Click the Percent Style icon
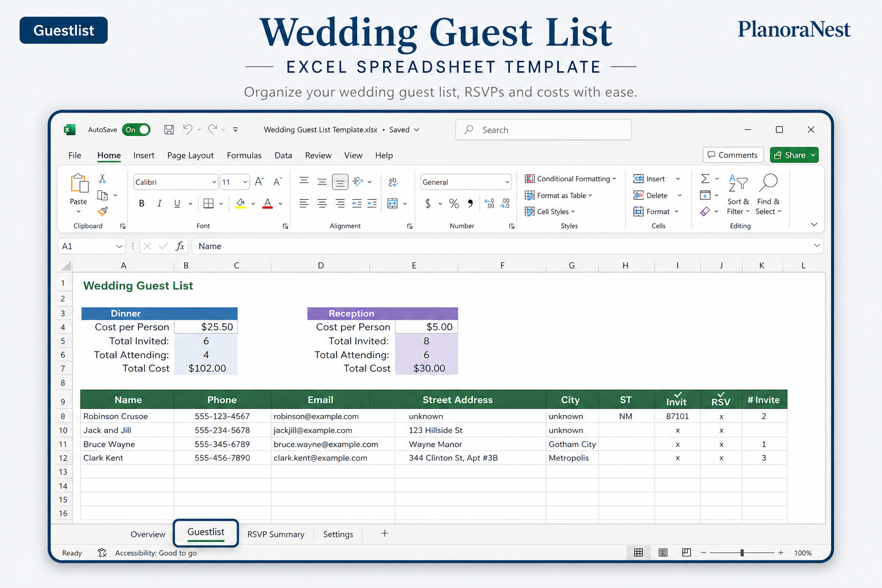 (454, 203)
